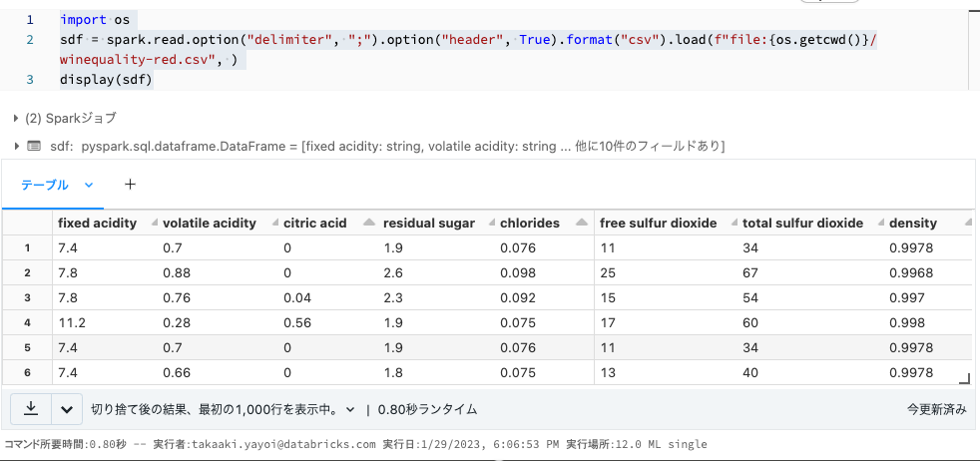This screenshot has height=461, width=980.
Task: Click the free sulfur dioxide cell 17
Action: pos(607,323)
